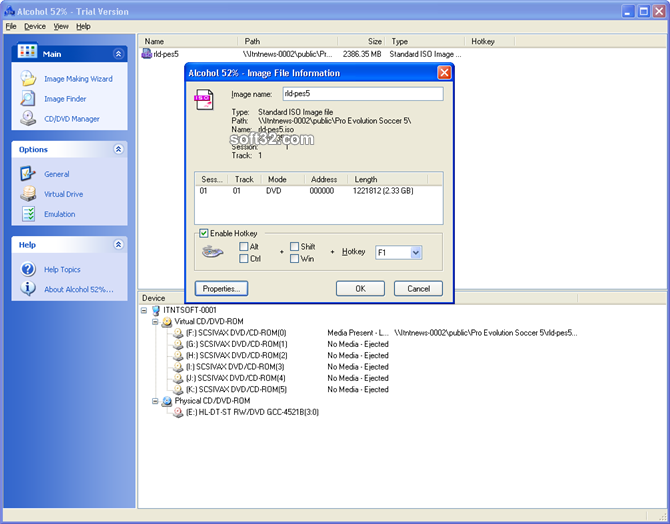670x524 pixels.
Task: Click the ITNTSOFT-0001 computer icon
Action: click(x=156, y=310)
